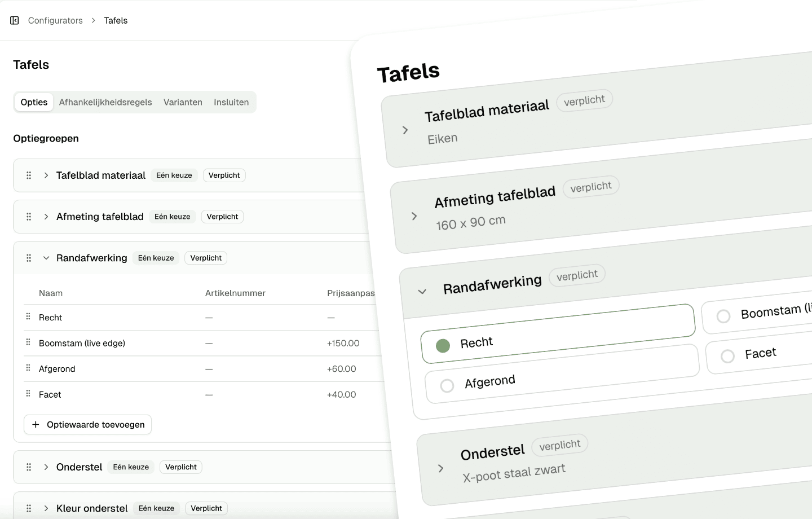
Task: Click the app logo icon in the top-left corner
Action: 14,20
